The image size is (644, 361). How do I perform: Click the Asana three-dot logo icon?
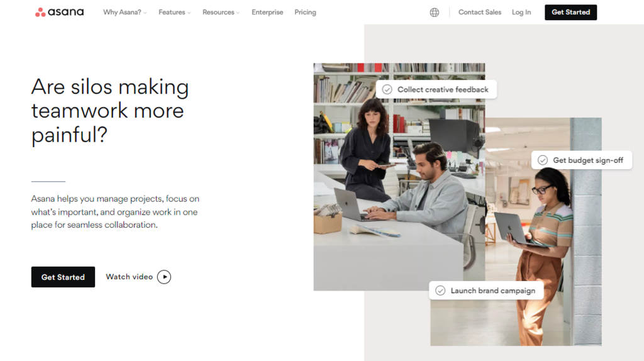pyautogui.click(x=40, y=13)
